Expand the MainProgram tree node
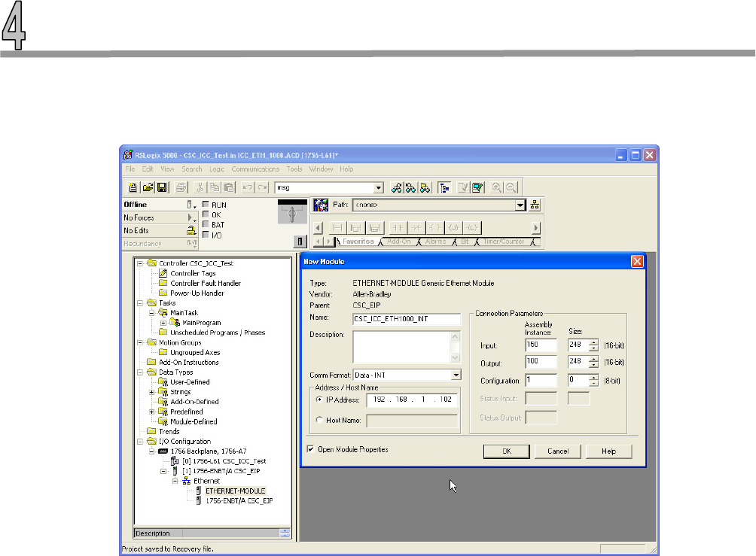This screenshot has width=756, height=556. (x=163, y=323)
